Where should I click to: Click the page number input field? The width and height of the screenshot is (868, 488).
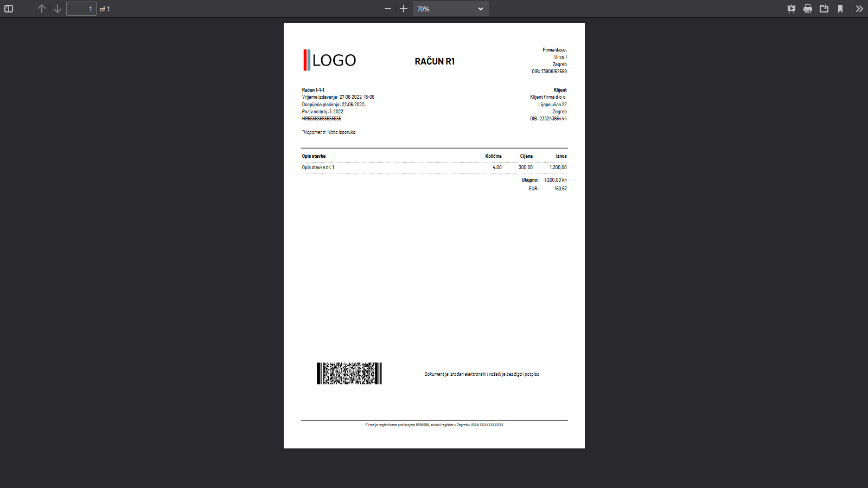click(x=81, y=9)
